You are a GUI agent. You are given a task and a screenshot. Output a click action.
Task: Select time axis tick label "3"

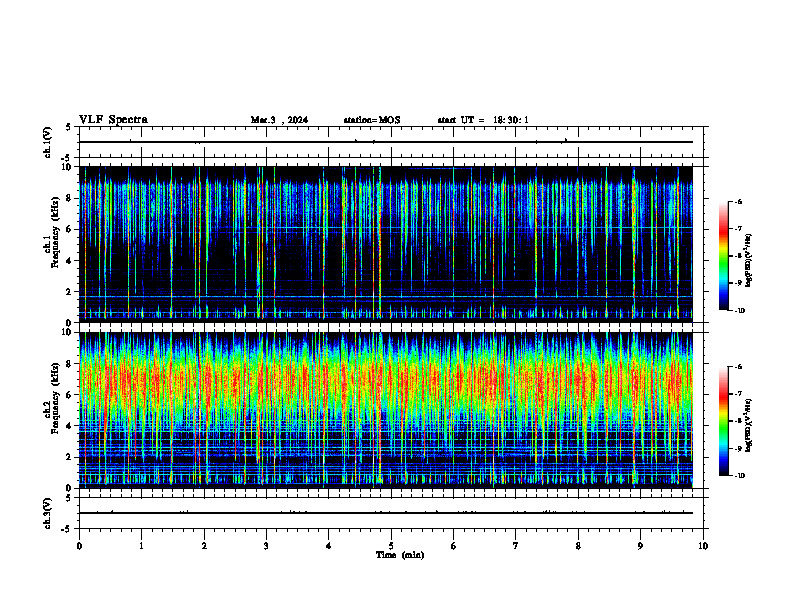click(266, 546)
